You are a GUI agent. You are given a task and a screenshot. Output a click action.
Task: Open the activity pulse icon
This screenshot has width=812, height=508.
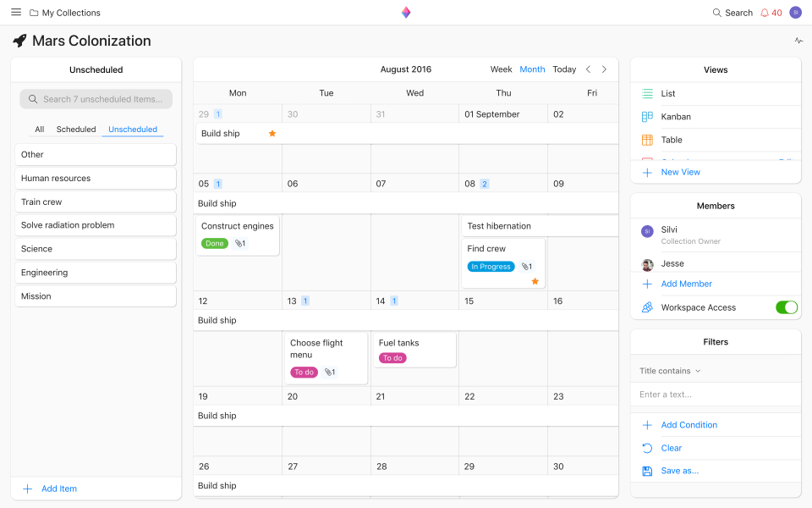click(x=798, y=41)
